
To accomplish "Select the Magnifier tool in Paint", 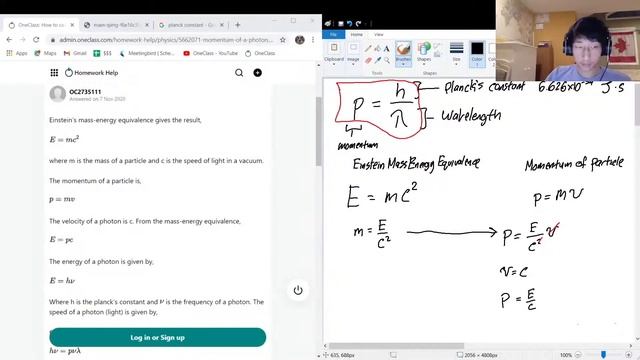I will [x=386, y=60].
